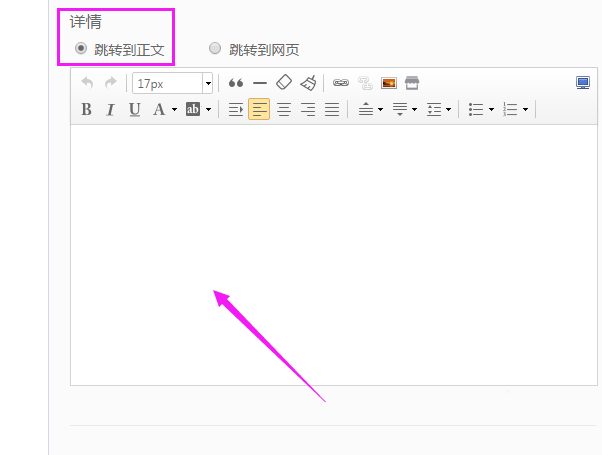Apply bold formatting
Screen dimensions: 602x455
(x=86, y=110)
